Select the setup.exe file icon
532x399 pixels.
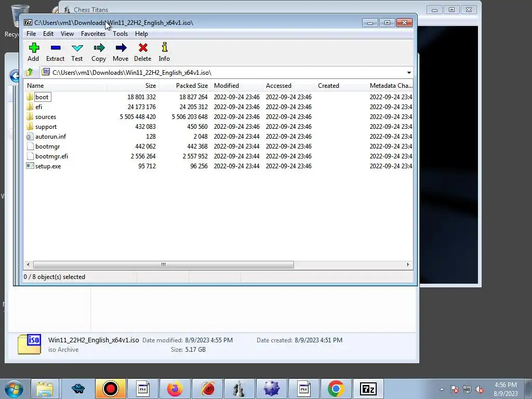tap(30, 166)
